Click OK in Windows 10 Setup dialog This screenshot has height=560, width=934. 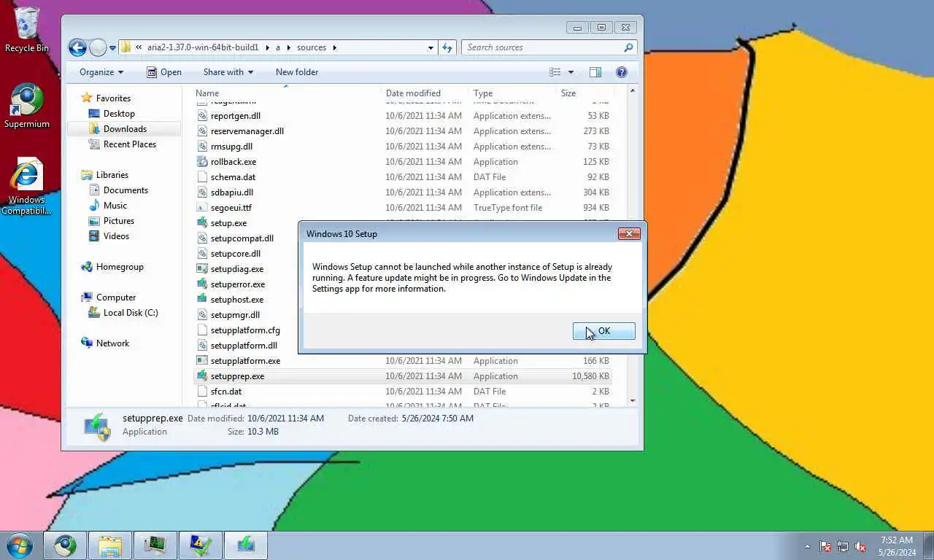[x=603, y=331]
